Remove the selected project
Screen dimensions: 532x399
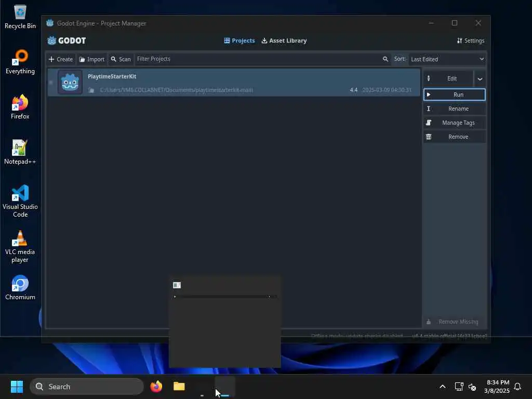pyautogui.click(x=454, y=137)
